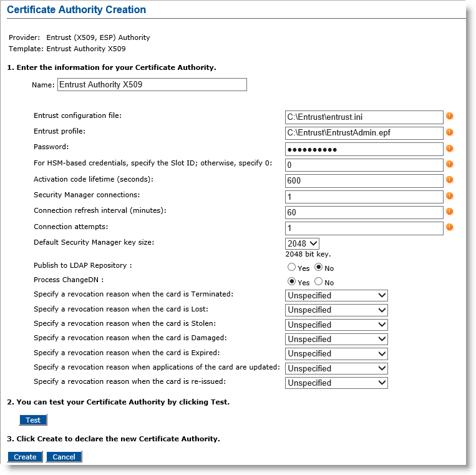Click info icon next to HSM Slot ID field
Image resolution: width=476 pixels, height=475 pixels.
pyautogui.click(x=449, y=164)
